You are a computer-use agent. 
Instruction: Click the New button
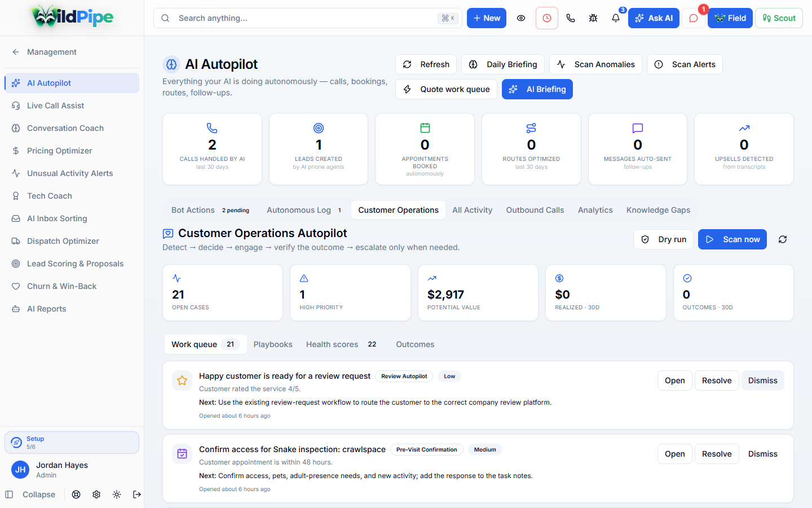[487, 18]
